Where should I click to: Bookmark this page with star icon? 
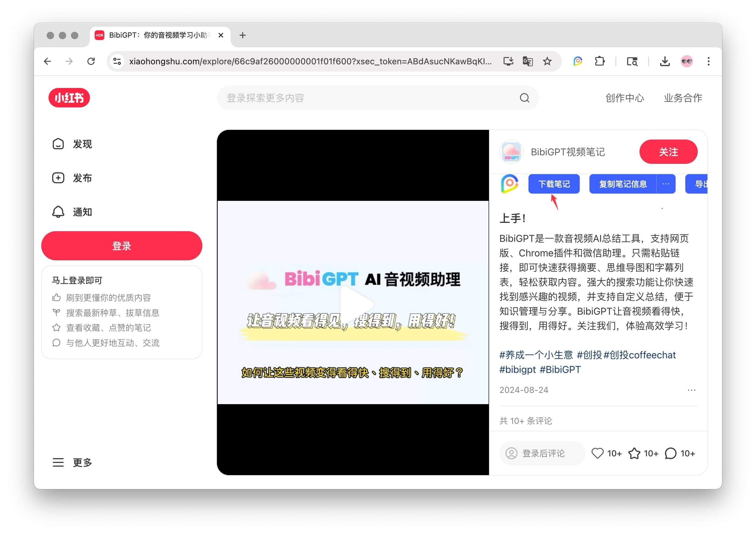[x=547, y=61]
